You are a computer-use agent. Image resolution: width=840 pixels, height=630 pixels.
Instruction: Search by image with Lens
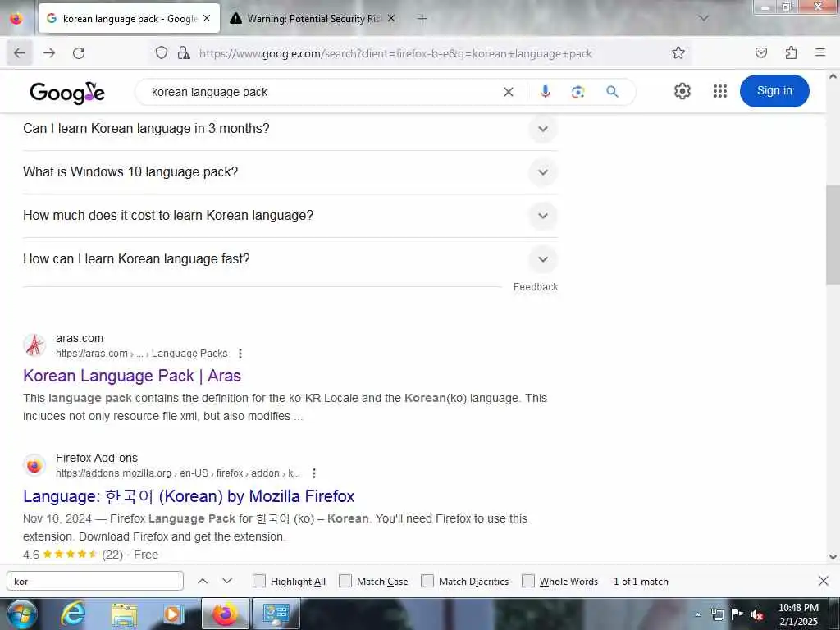click(x=578, y=92)
